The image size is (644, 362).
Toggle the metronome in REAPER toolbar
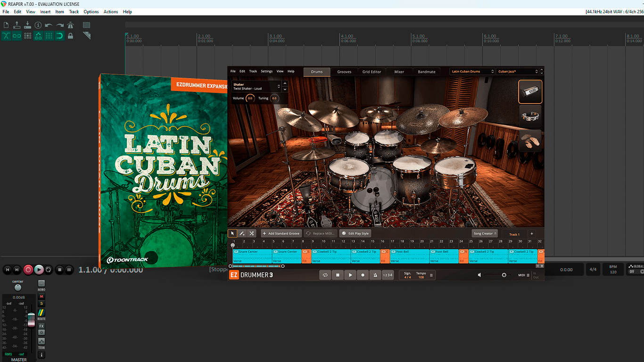tap(71, 25)
